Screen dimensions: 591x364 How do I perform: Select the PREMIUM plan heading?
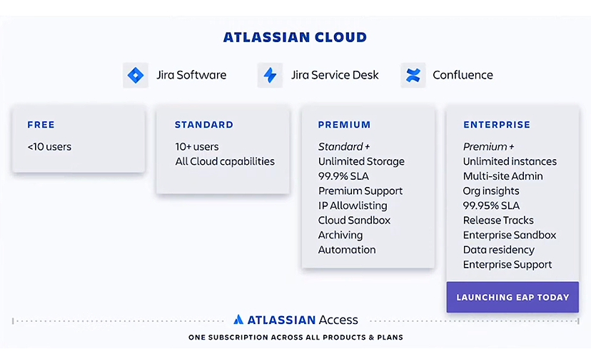[344, 125]
